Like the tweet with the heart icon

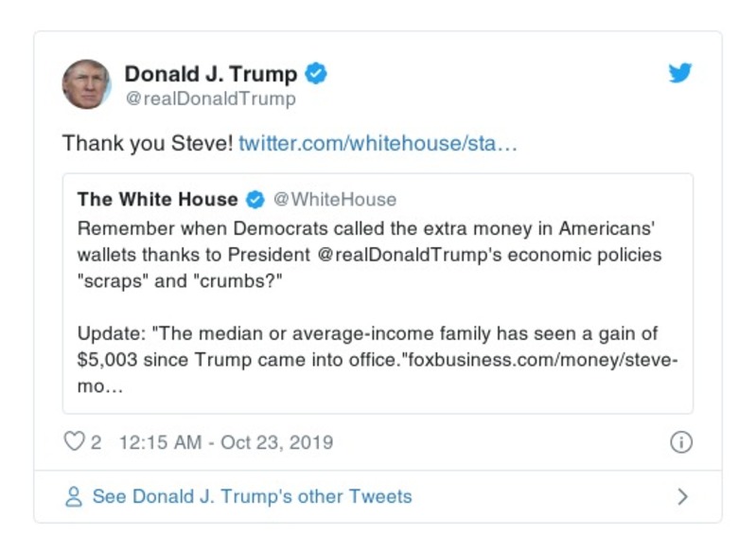[73, 442]
